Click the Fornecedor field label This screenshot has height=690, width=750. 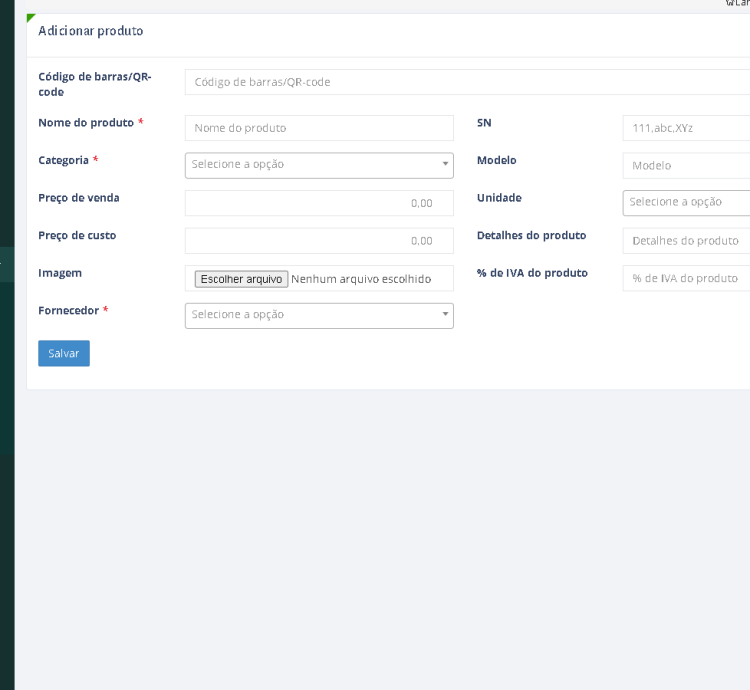tap(68, 311)
